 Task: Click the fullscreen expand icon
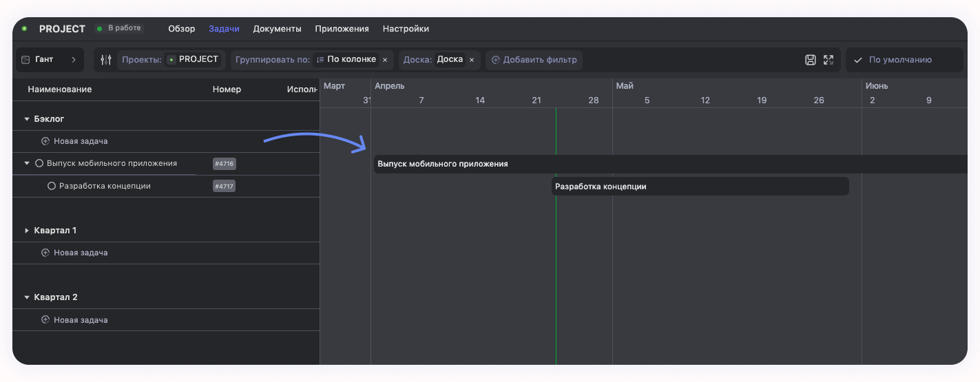pos(828,60)
